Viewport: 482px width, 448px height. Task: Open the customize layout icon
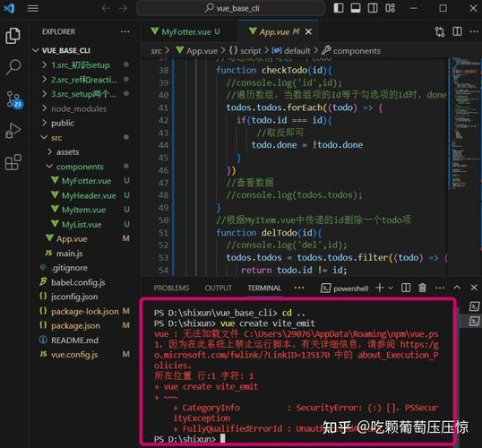(x=390, y=8)
